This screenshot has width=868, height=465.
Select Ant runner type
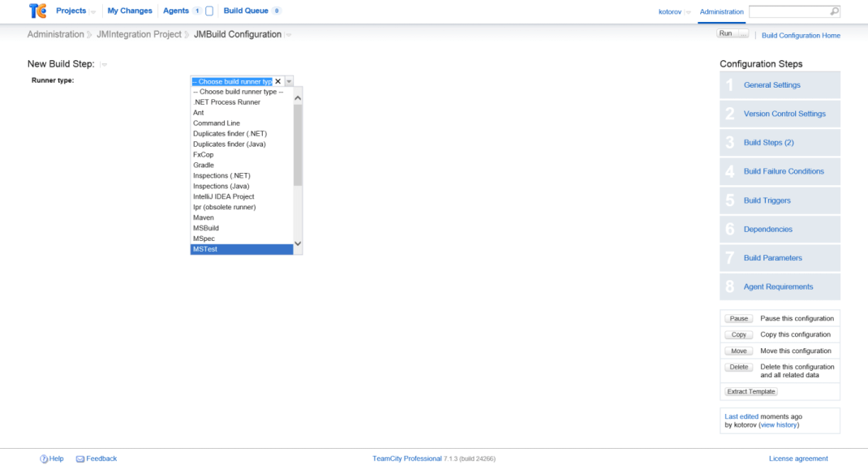(x=242, y=113)
